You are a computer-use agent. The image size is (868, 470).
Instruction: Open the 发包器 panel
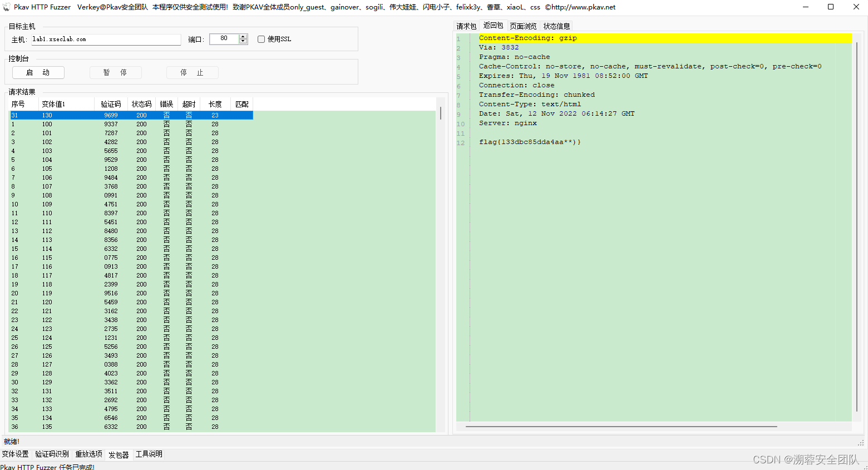pyautogui.click(x=118, y=454)
